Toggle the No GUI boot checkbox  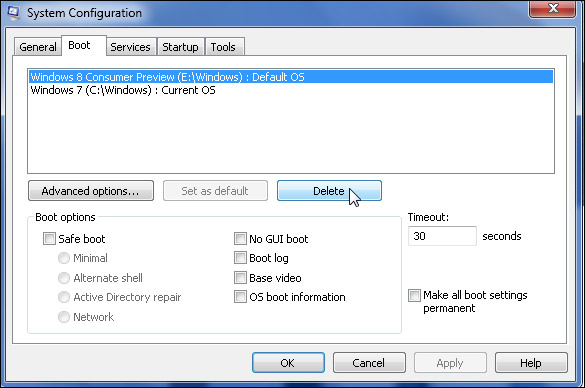[240, 238]
